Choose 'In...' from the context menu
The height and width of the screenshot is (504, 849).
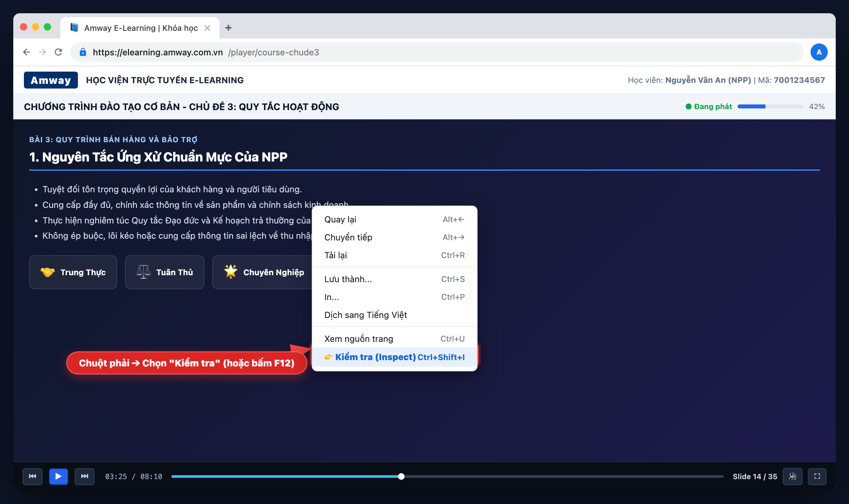[x=394, y=297]
